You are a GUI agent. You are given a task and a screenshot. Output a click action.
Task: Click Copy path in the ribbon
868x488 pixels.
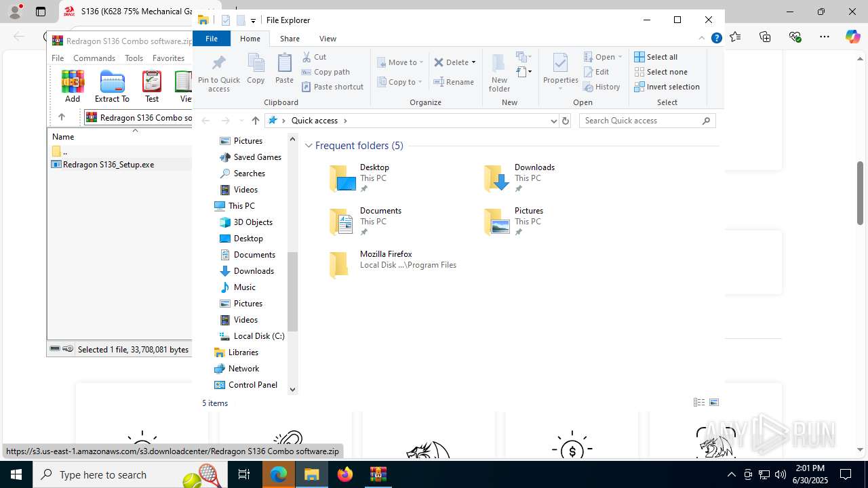(325, 72)
